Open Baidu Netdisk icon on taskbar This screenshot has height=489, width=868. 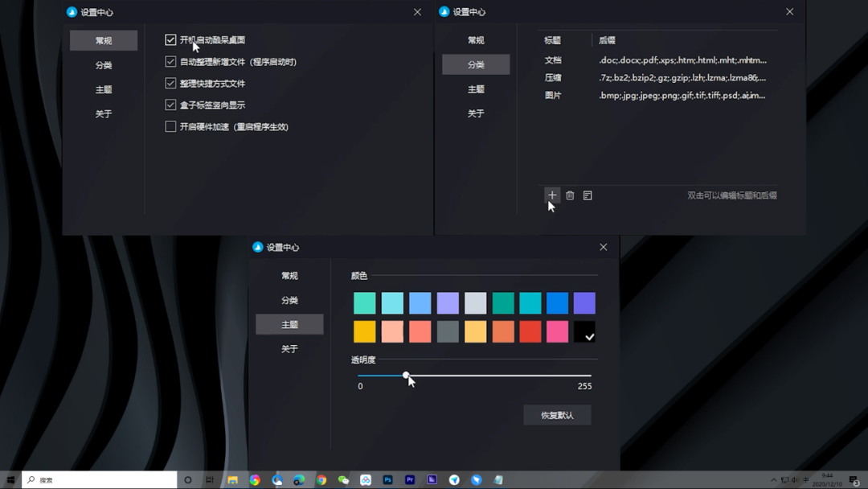tap(366, 479)
